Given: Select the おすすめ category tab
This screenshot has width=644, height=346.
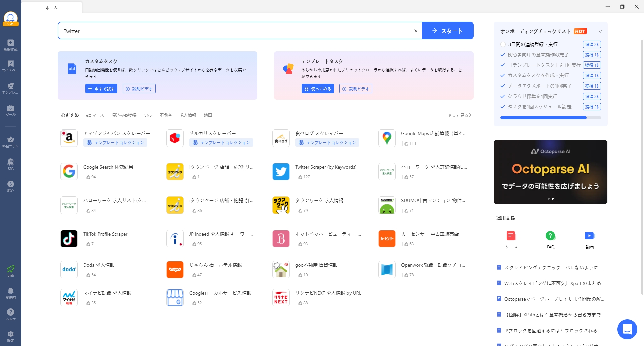Looking at the screenshot, I should point(70,115).
